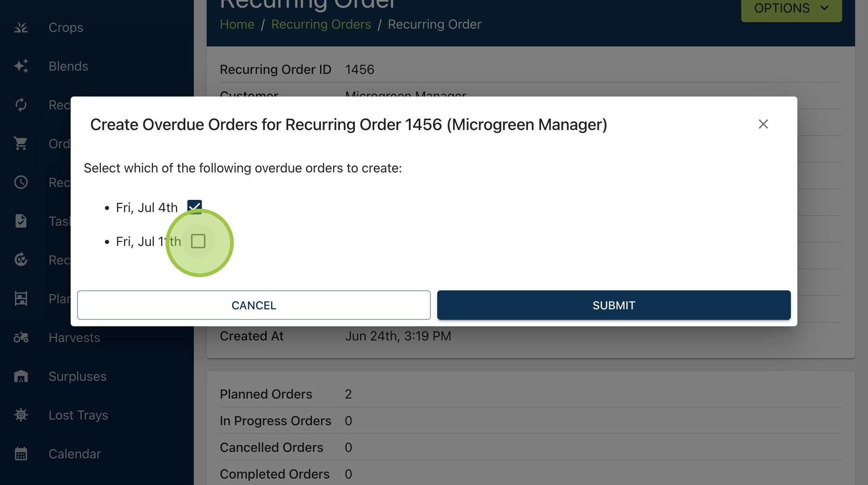Check the Fri, Jul 11th checkbox
Viewport: 868px width, 485px height.
[x=198, y=241]
